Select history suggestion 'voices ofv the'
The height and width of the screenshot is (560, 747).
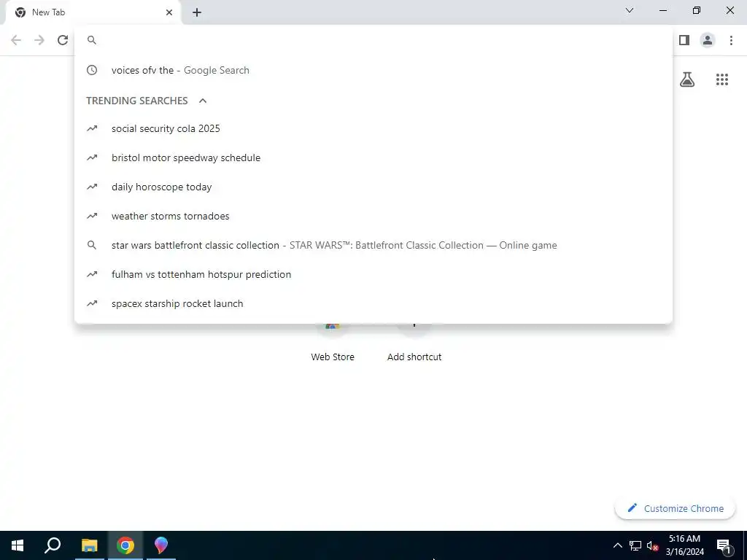click(373, 70)
